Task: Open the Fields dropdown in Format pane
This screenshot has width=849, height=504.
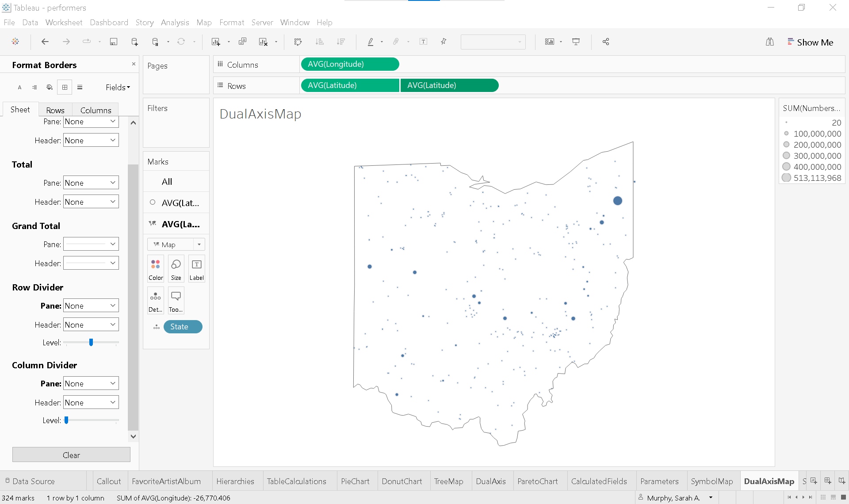Action: 118,87
